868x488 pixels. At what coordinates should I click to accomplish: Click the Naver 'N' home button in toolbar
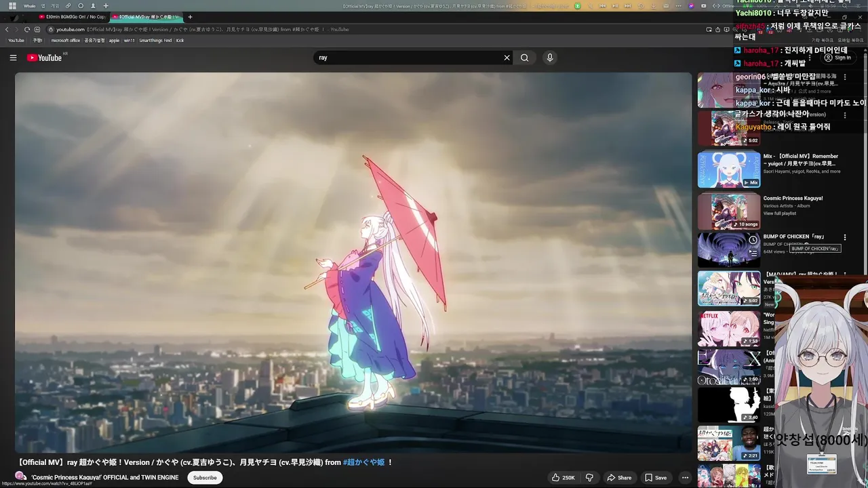[37, 29]
